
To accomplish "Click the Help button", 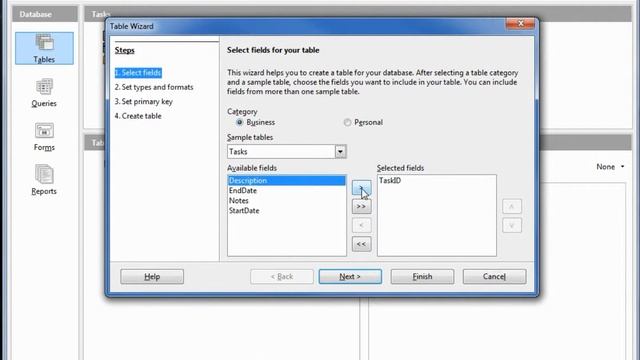I will (152, 277).
